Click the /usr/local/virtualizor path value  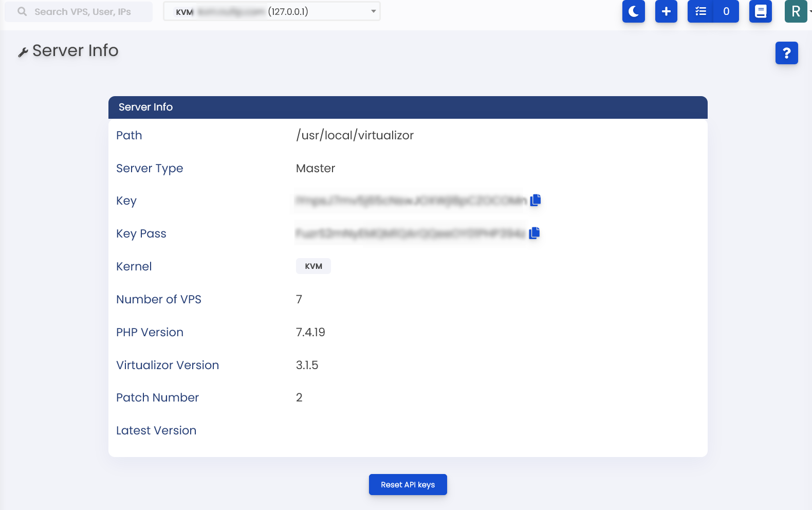(355, 135)
